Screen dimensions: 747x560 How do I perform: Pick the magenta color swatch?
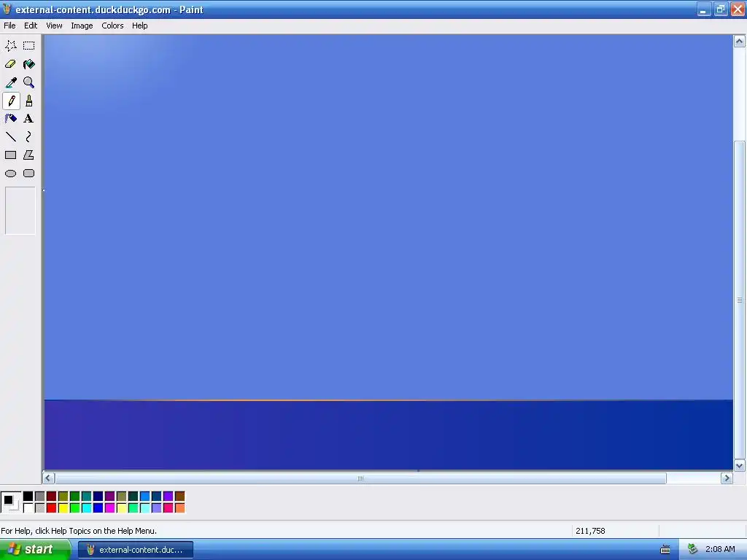109,508
